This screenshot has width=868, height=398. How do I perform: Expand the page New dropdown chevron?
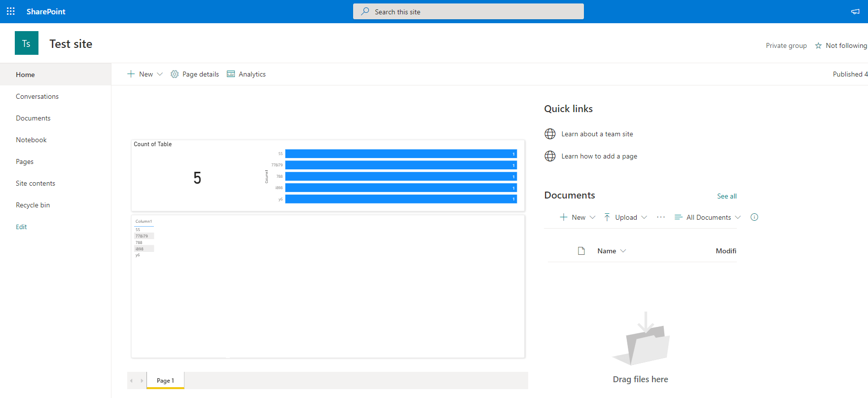(160, 74)
